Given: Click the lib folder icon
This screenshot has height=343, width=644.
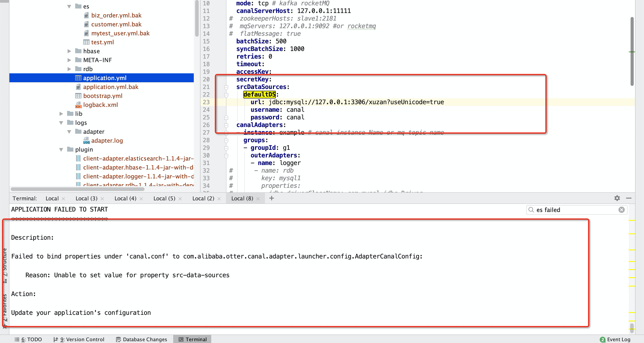Looking at the screenshot, I should [70, 113].
